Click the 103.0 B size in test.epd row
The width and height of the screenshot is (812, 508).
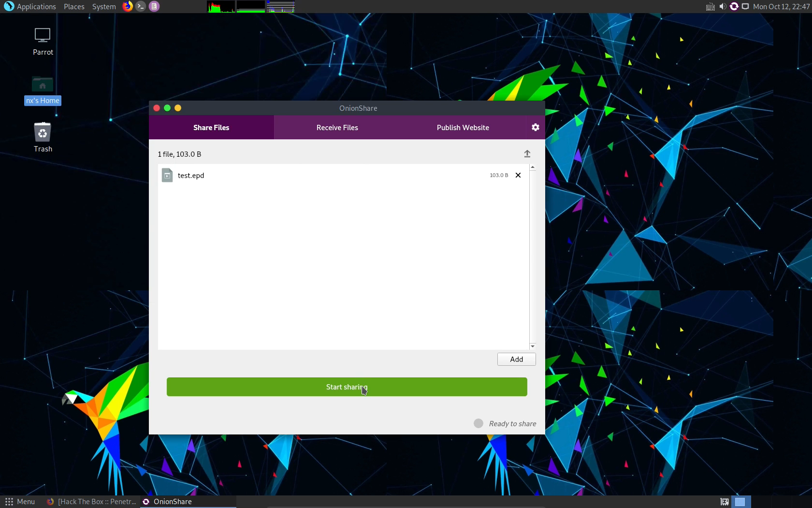point(499,175)
